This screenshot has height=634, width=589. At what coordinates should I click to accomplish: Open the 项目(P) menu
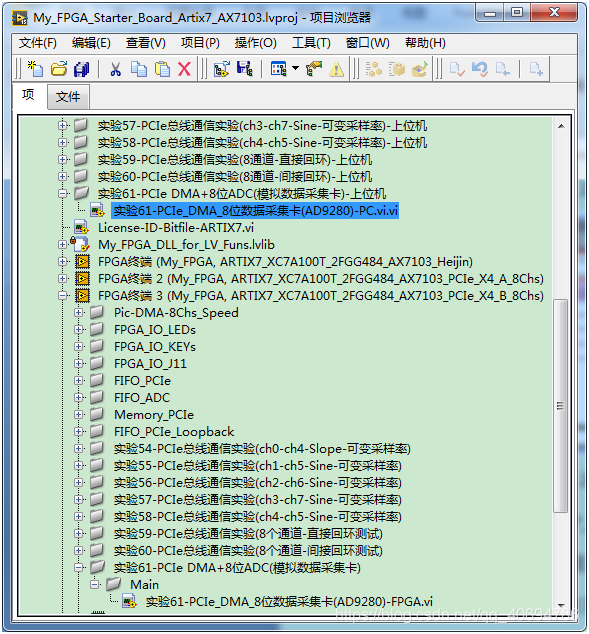coord(200,43)
